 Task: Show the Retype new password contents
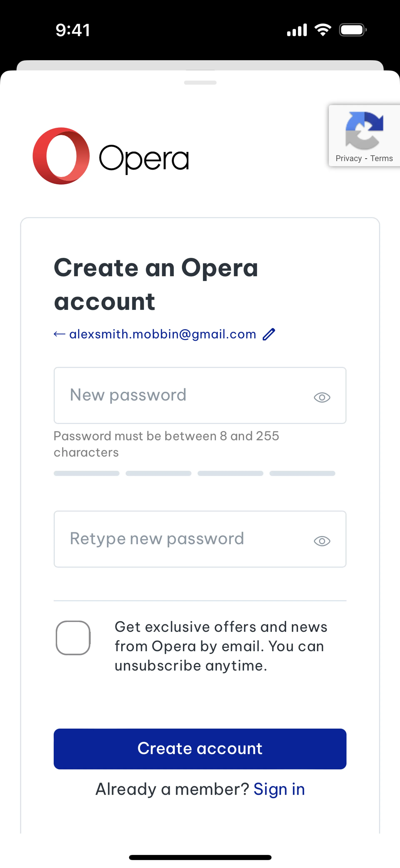(322, 541)
